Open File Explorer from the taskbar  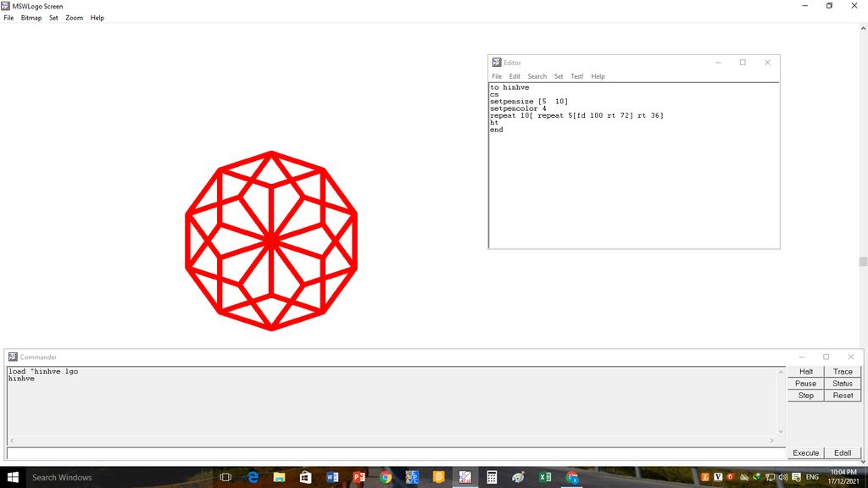click(x=279, y=477)
